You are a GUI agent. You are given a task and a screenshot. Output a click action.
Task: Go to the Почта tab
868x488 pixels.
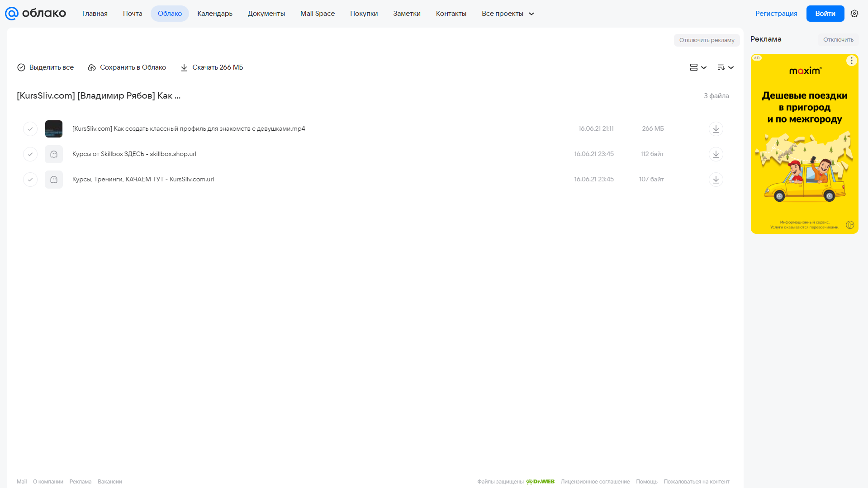point(133,14)
